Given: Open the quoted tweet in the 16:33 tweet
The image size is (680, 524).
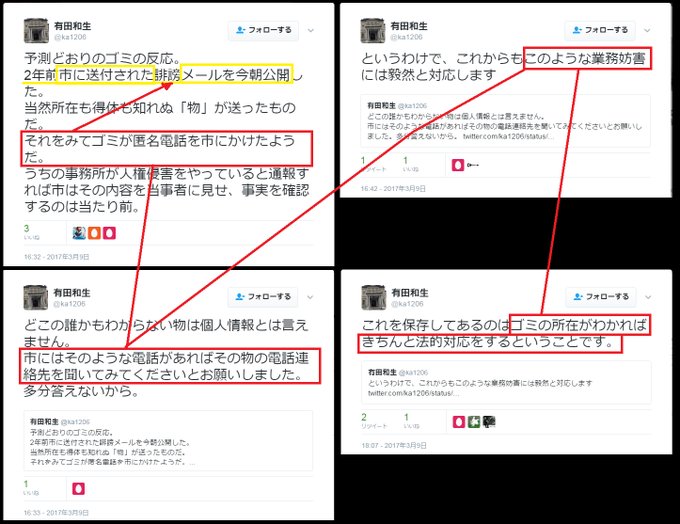Looking at the screenshot, I should [168, 441].
